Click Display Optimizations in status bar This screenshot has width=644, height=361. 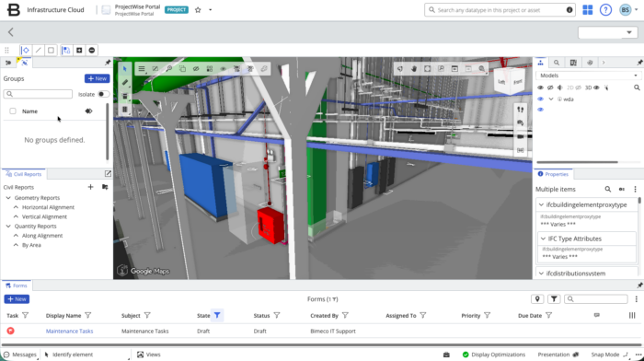pyautogui.click(x=494, y=355)
